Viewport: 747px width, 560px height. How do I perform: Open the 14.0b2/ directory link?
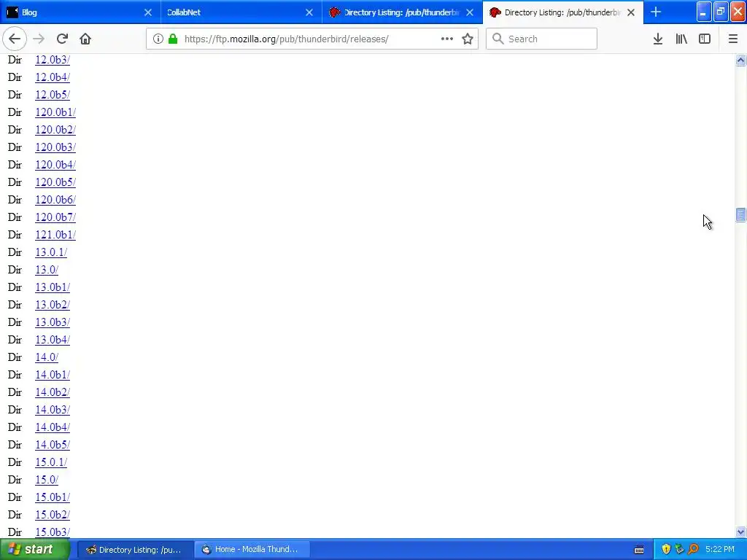tap(53, 392)
